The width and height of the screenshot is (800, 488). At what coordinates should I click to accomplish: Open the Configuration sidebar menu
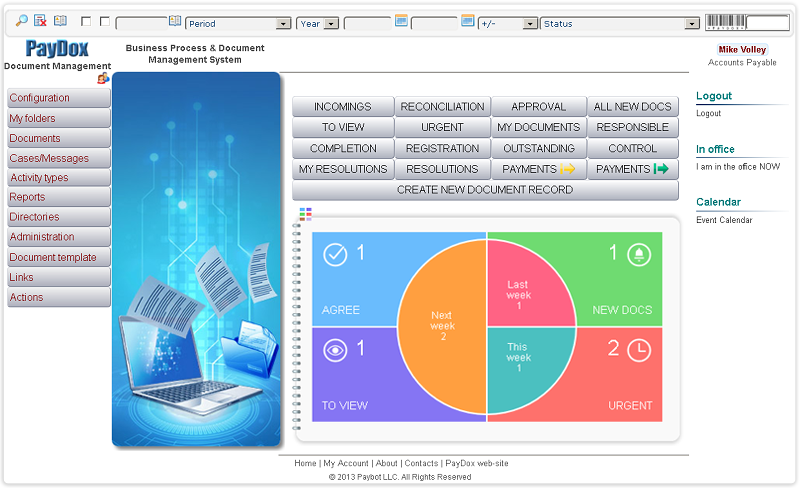click(x=58, y=98)
